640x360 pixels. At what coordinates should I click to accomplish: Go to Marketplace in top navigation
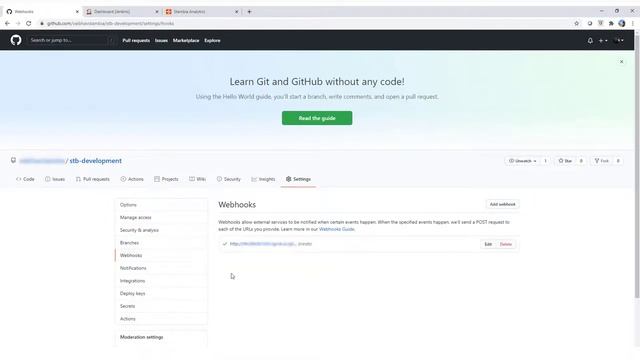coord(186,40)
